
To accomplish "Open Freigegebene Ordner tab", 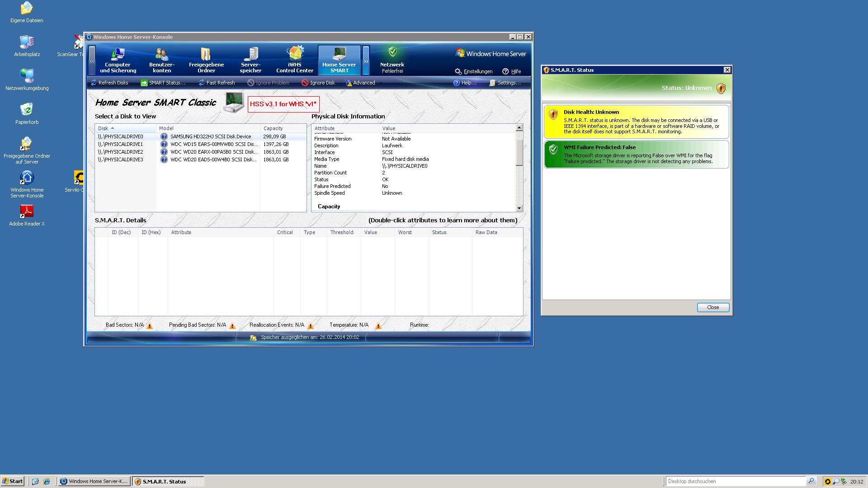I will pyautogui.click(x=206, y=60).
